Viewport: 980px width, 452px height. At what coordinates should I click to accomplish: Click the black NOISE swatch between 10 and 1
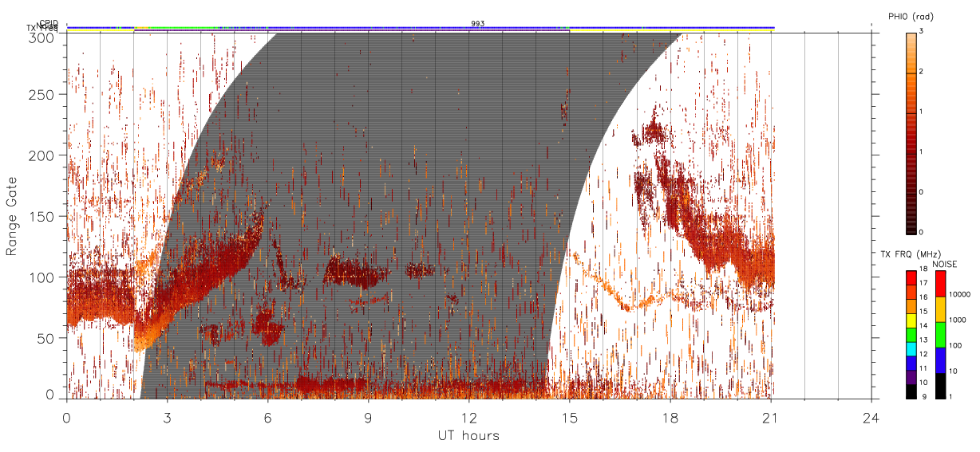940,386
